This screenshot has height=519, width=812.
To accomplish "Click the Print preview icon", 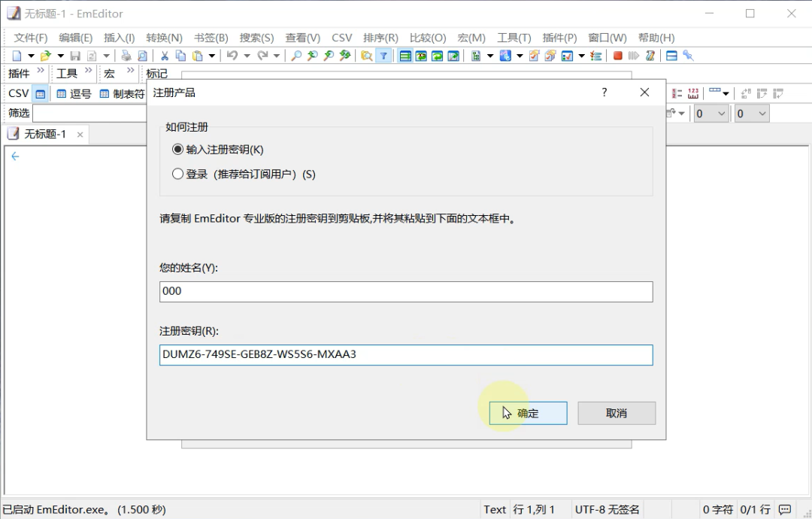I will (142, 56).
